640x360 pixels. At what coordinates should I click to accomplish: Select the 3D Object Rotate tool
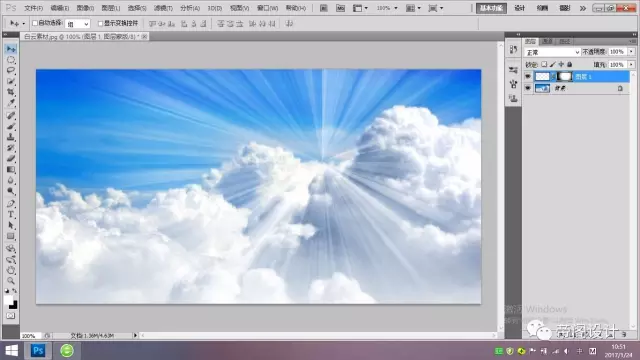point(11,248)
